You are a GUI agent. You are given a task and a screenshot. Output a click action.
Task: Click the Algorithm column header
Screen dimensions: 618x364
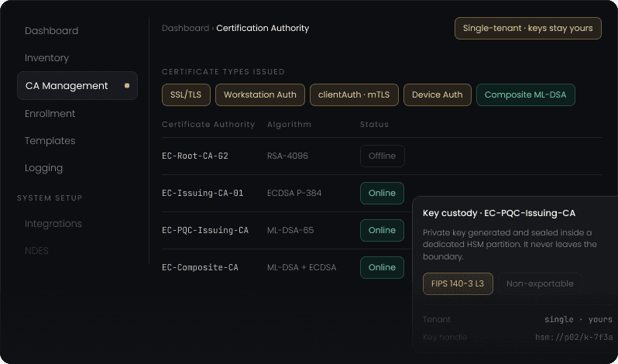click(x=290, y=124)
